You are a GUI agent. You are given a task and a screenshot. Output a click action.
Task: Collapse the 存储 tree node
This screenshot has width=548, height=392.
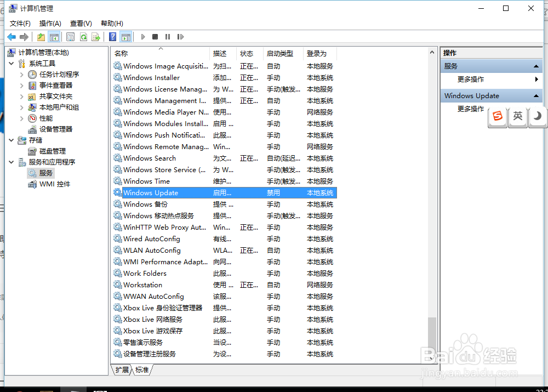[12, 140]
